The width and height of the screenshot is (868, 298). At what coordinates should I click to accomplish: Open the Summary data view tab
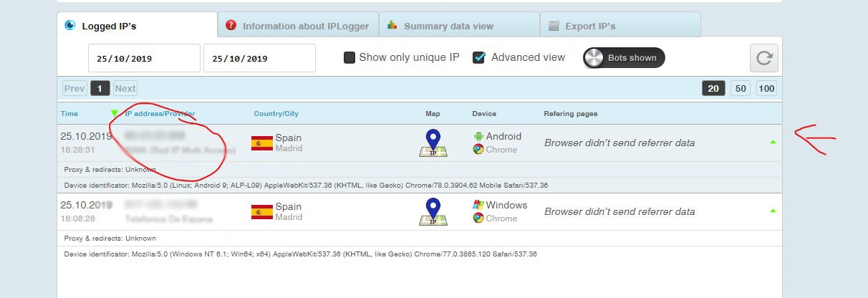tap(459, 25)
